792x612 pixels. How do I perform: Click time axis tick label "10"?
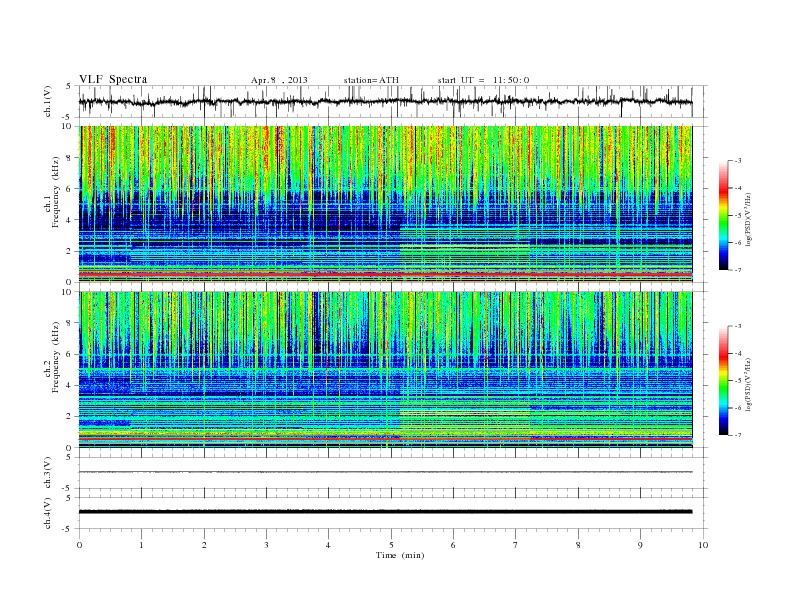[703, 545]
